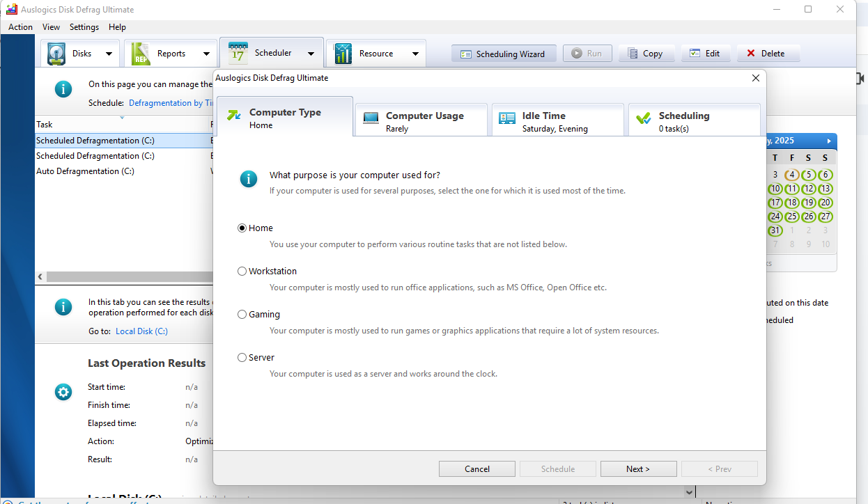Click the Scheduler calendar icon

coord(238,53)
